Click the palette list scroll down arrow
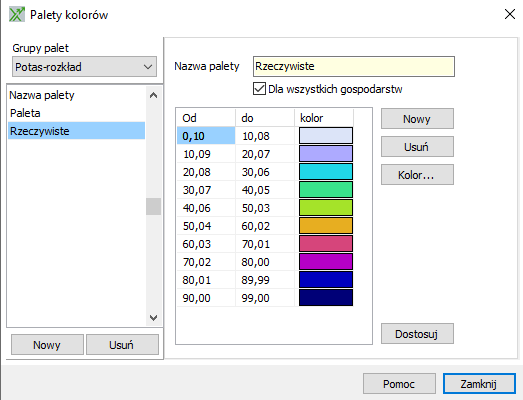The width and height of the screenshot is (523, 400). point(153,318)
